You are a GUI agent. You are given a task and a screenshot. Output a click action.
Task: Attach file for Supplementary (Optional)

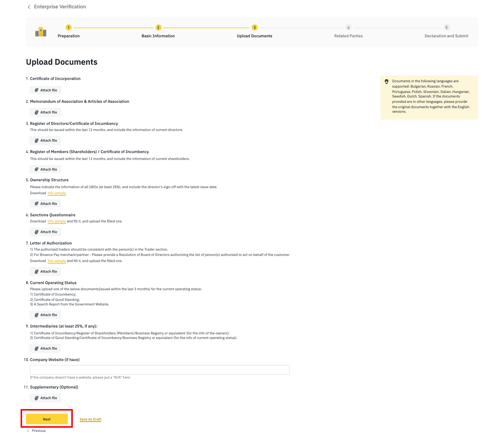click(45, 398)
